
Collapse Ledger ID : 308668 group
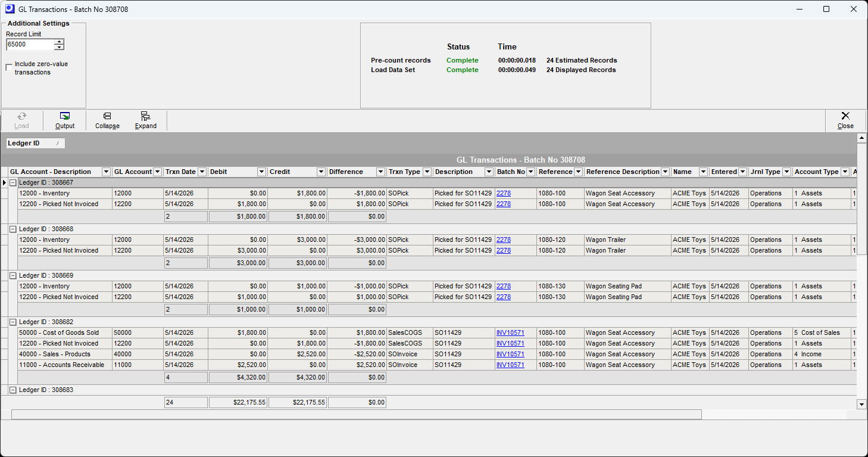click(x=13, y=229)
